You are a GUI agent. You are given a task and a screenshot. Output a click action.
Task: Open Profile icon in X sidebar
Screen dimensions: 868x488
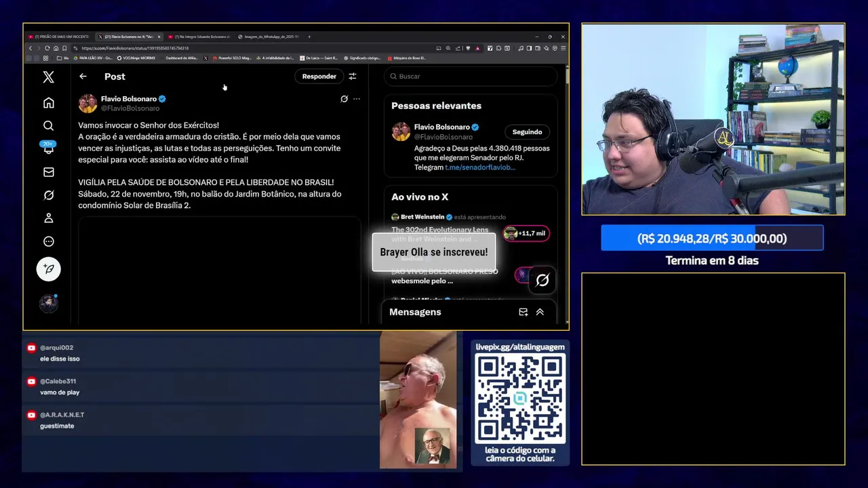click(48, 218)
